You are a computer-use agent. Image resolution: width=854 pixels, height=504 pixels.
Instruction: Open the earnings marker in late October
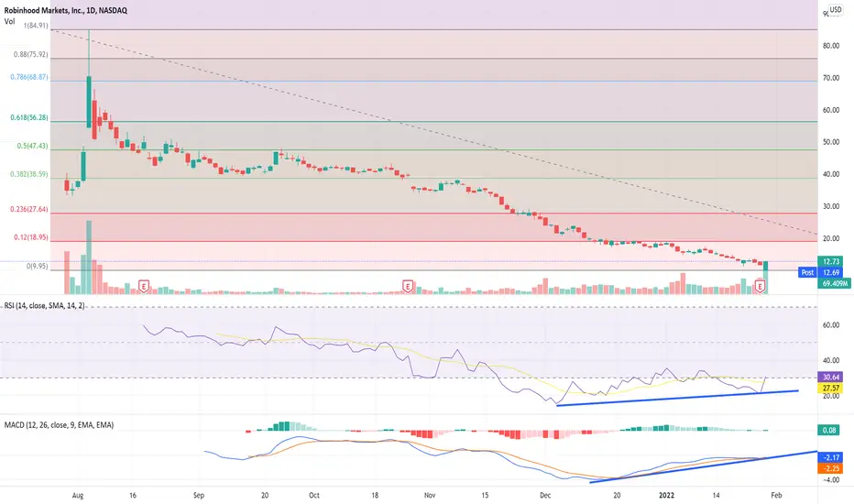(x=408, y=286)
